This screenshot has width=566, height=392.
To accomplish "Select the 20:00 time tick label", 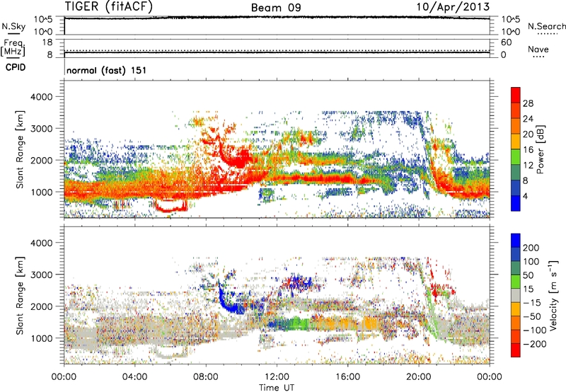I will tap(419, 377).
